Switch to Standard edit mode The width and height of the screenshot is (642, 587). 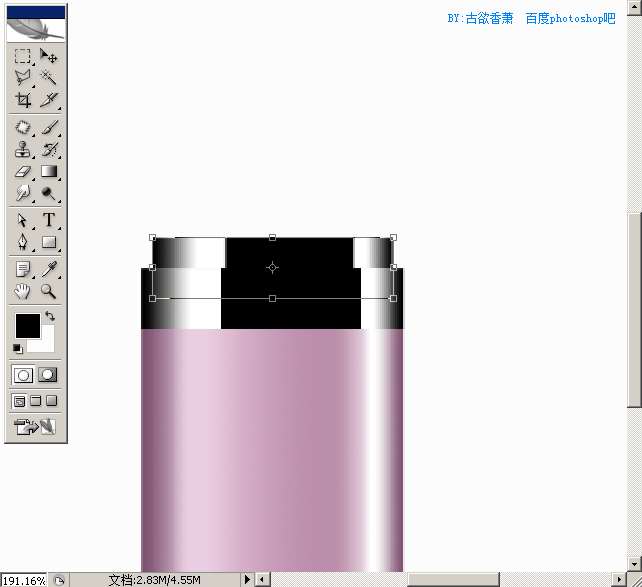click(x=23, y=375)
